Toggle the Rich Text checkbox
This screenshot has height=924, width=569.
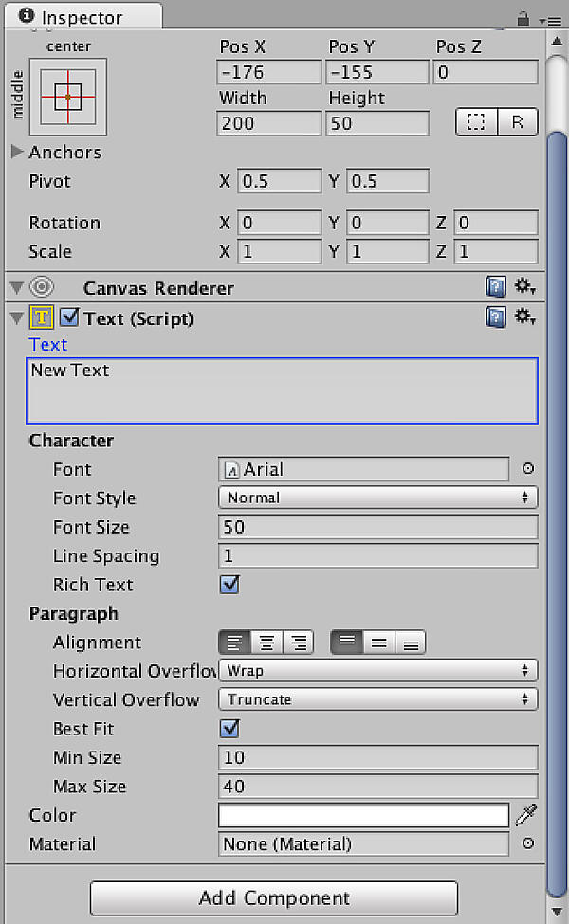tap(229, 585)
